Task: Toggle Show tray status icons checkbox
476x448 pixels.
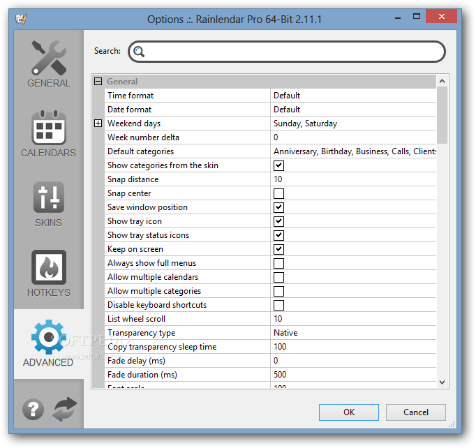Action: tap(278, 236)
